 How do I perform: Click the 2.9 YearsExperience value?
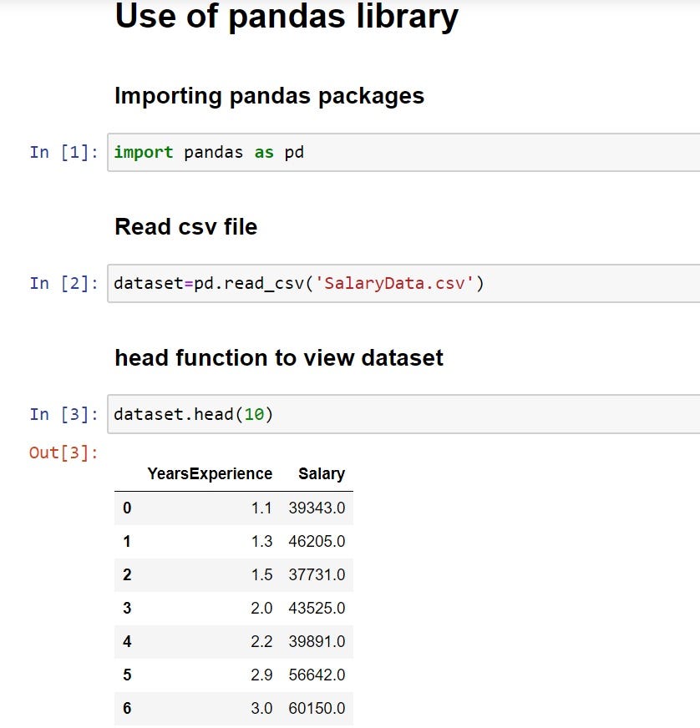point(261,675)
